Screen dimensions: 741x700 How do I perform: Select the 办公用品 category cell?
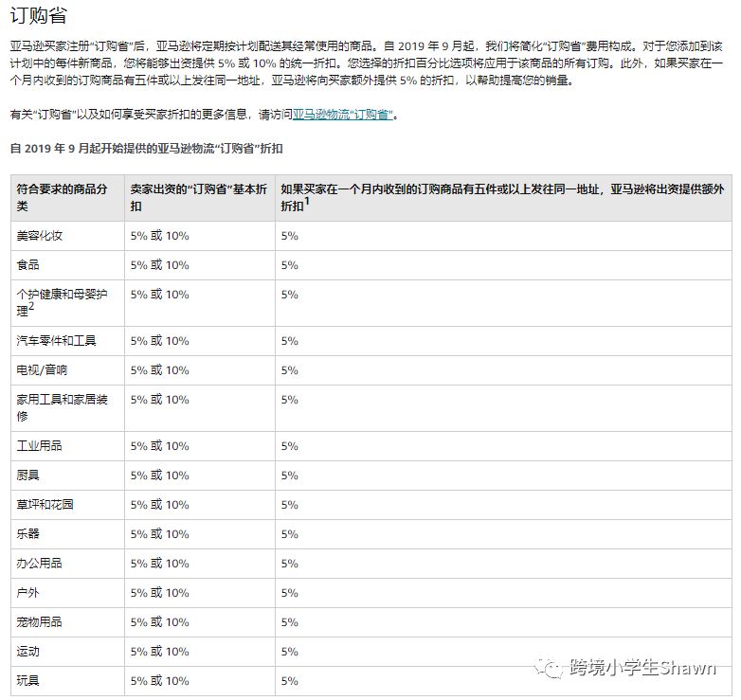point(67,563)
